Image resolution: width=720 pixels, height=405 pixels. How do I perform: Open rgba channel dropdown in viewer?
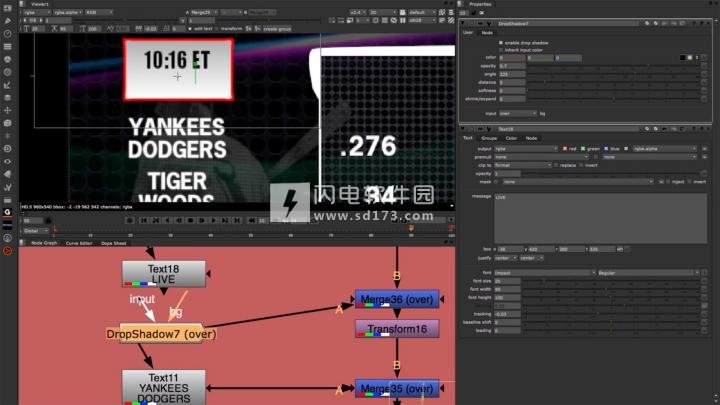36,12
